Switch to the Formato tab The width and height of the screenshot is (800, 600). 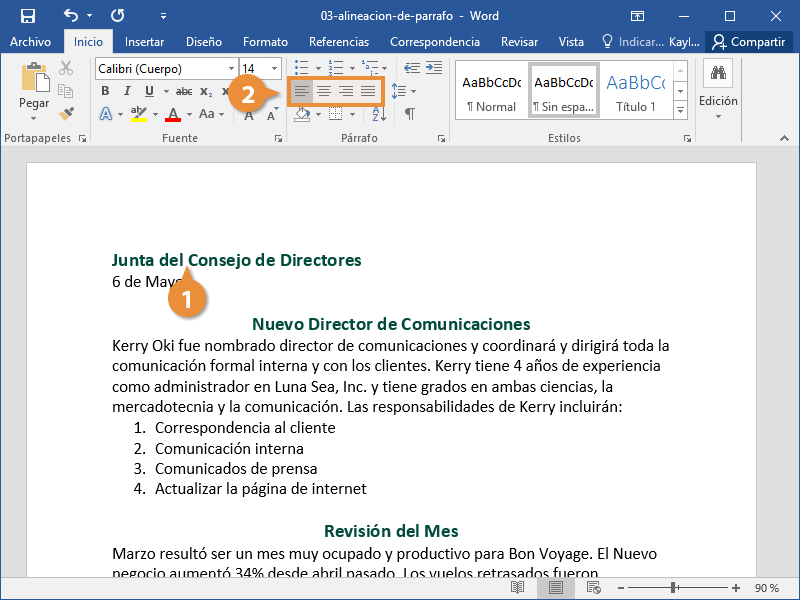(265, 42)
